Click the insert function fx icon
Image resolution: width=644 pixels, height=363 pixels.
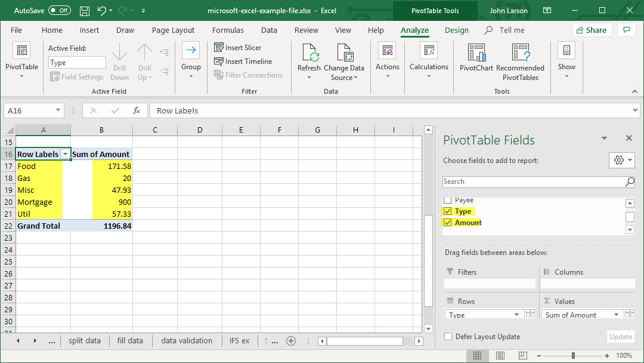point(137,110)
